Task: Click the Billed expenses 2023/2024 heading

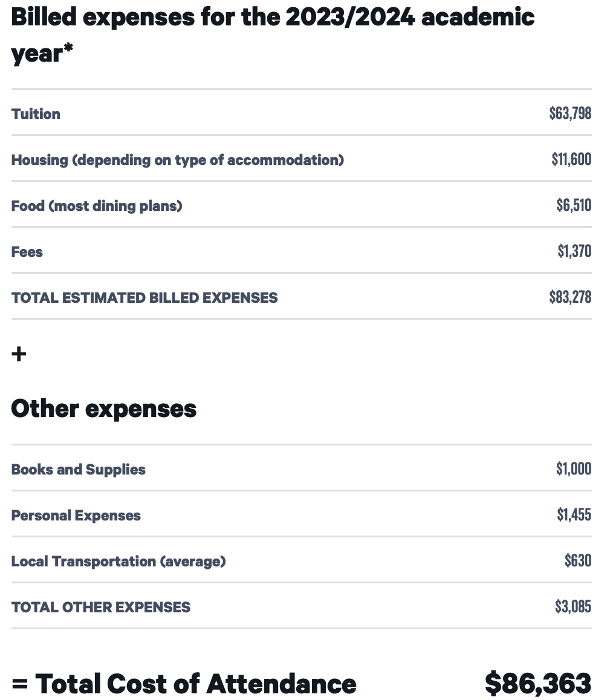Action: click(x=273, y=34)
